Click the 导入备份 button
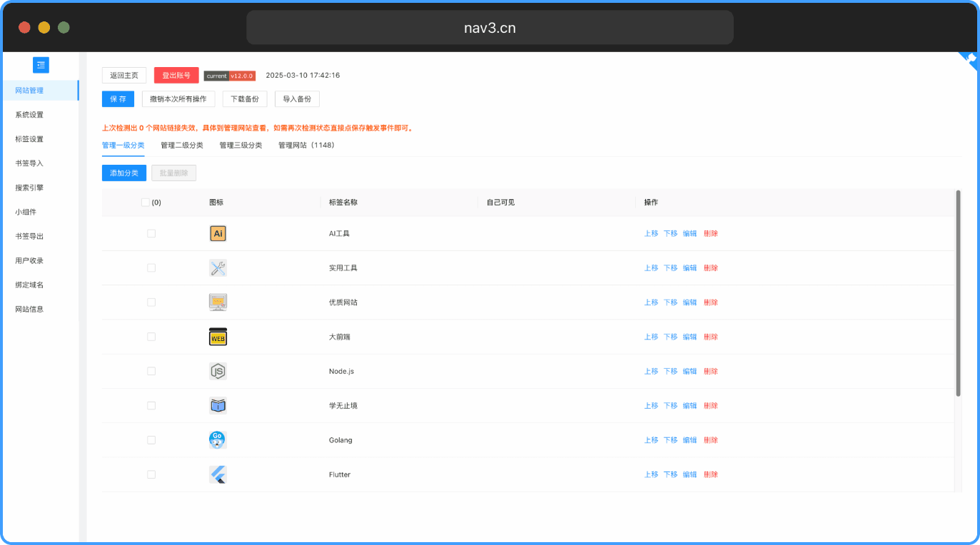 297,99
